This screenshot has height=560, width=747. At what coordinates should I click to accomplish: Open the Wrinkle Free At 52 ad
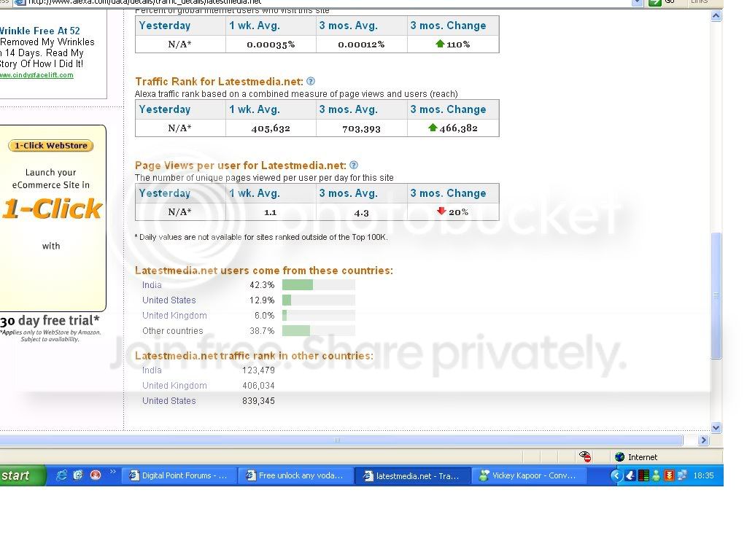pos(40,31)
